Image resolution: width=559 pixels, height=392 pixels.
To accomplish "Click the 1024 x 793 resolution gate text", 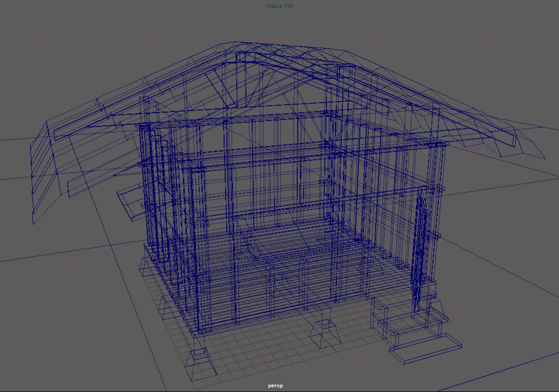I will point(280,6).
